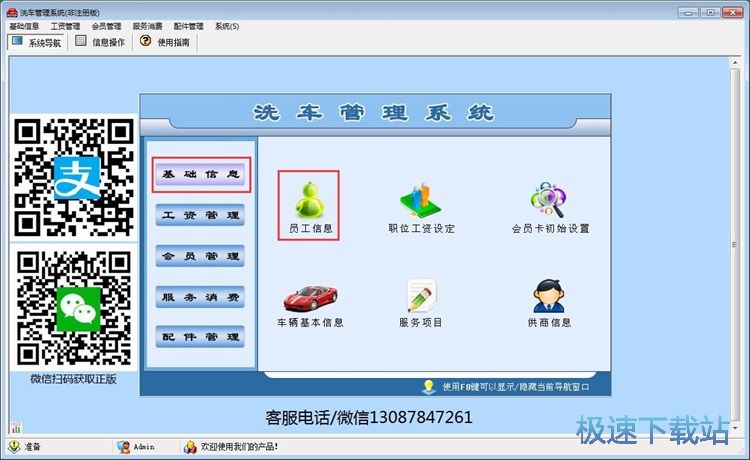Click the application icon in title bar
The height and width of the screenshot is (460, 750).
point(12,12)
